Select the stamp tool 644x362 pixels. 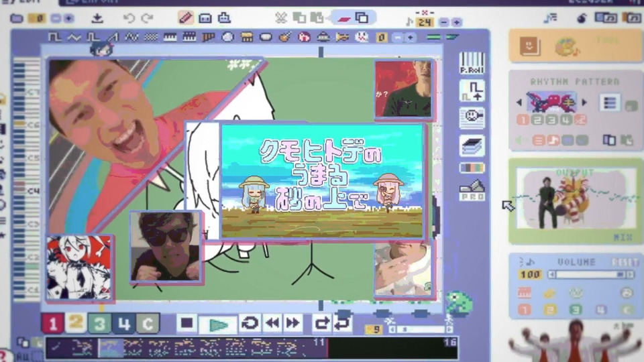pos(224,17)
